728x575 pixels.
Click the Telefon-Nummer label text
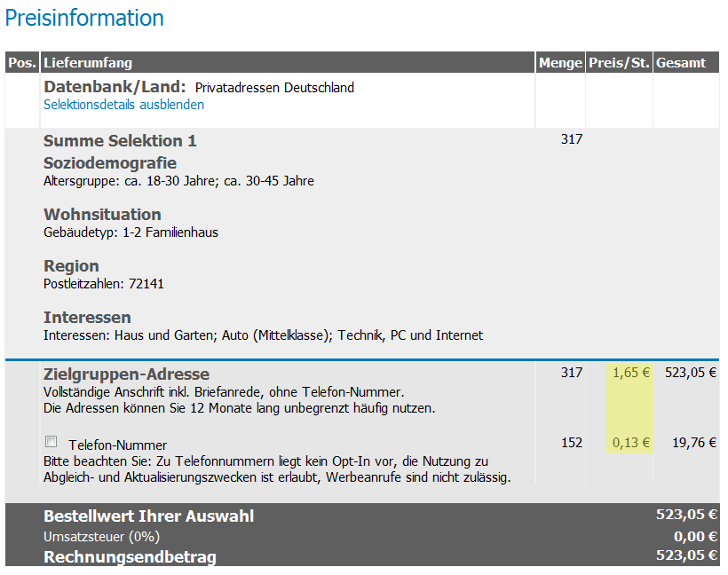(117, 445)
